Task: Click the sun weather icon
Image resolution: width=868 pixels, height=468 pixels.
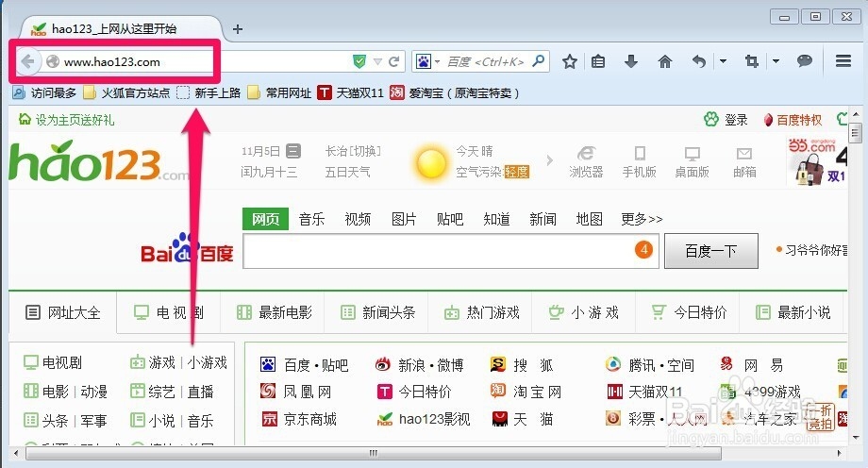Action: coord(431,162)
